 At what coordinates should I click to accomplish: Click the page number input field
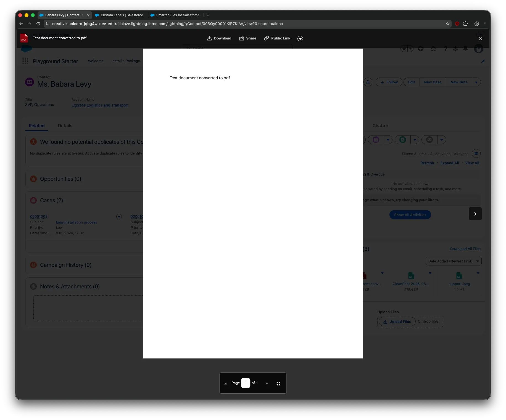point(246,383)
